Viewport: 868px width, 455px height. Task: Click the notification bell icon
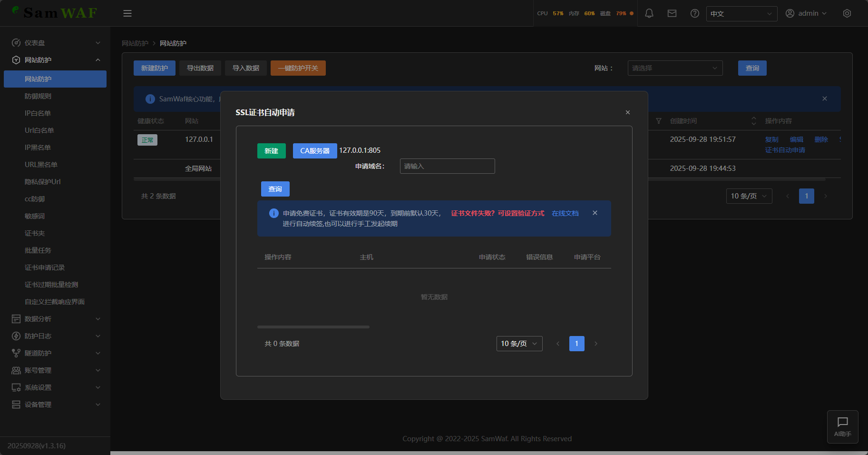[649, 13]
